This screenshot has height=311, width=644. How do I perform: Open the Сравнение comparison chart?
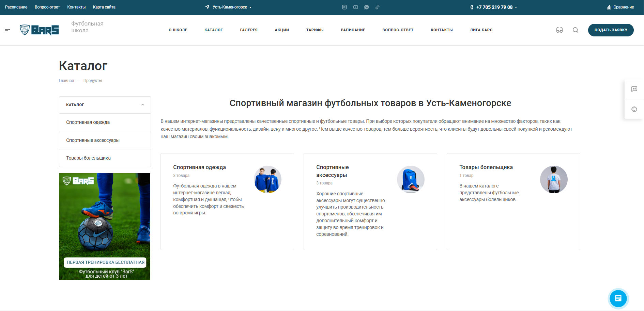(620, 7)
